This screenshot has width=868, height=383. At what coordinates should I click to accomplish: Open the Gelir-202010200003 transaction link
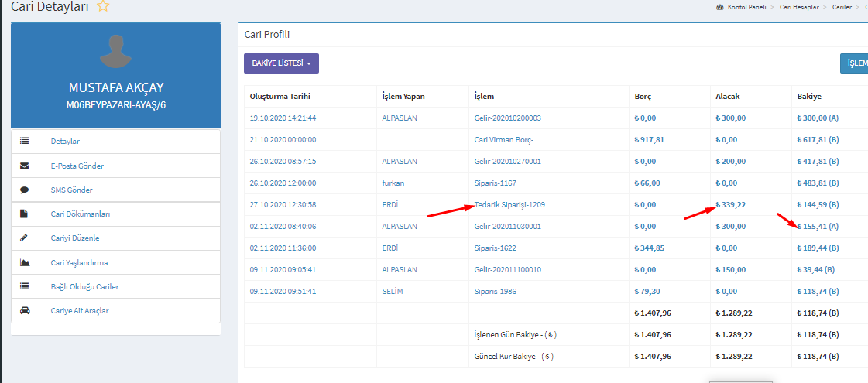(507, 118)
